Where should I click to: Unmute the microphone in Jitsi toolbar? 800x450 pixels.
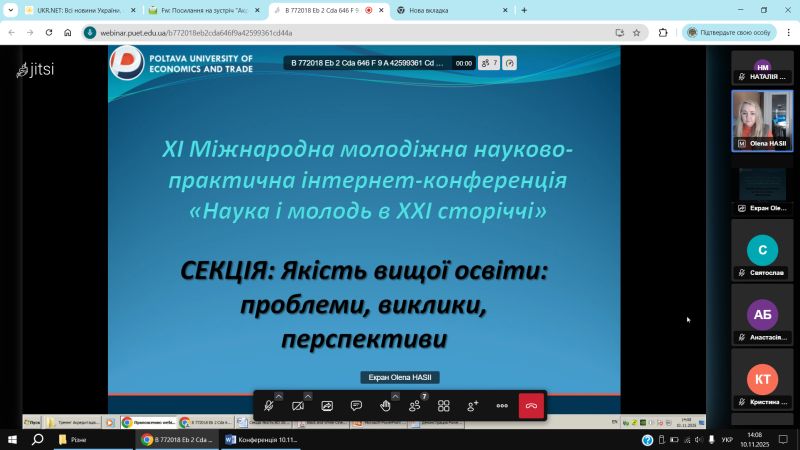pos(268,406)
